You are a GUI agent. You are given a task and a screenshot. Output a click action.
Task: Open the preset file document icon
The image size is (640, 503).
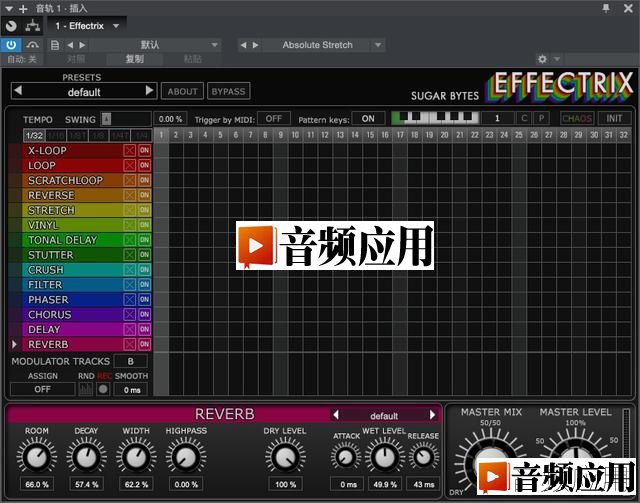click(55, 45)
